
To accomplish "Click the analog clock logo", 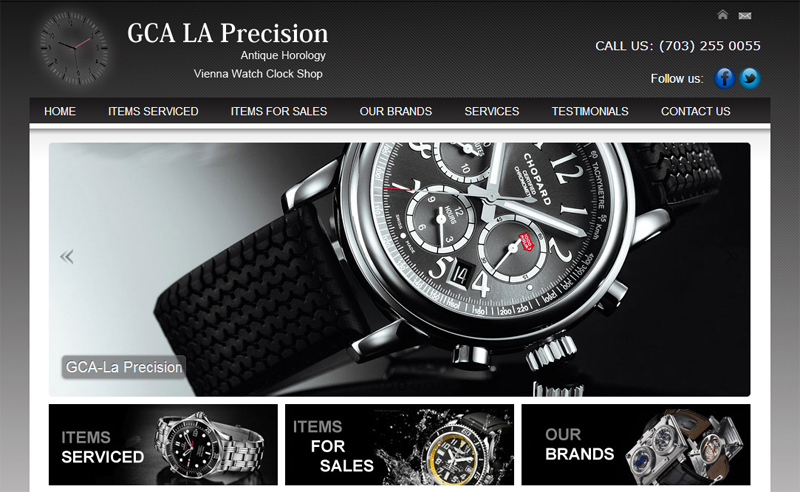I will [74, 48].
